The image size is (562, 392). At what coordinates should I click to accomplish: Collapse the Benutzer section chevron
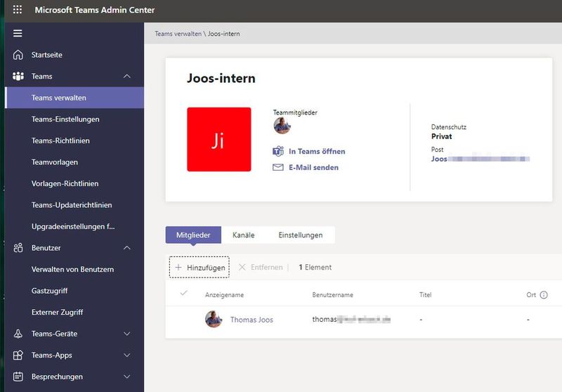coord(127,248)
